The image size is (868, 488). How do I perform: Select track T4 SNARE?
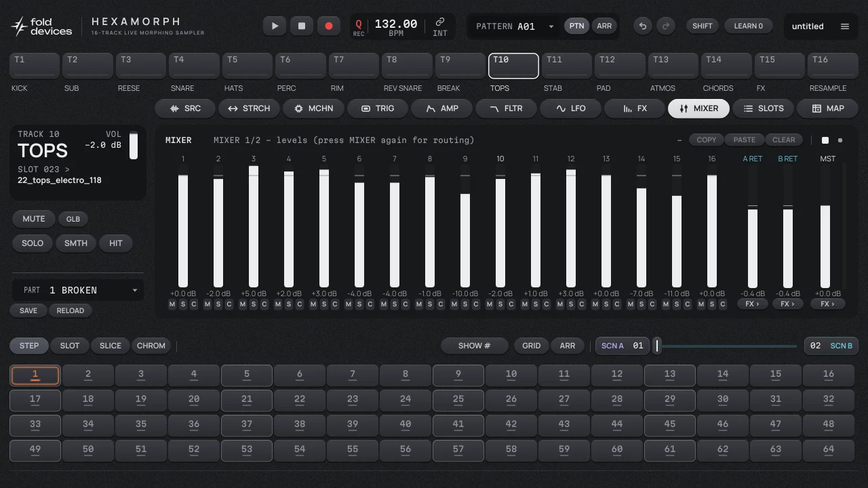[194, 66]
